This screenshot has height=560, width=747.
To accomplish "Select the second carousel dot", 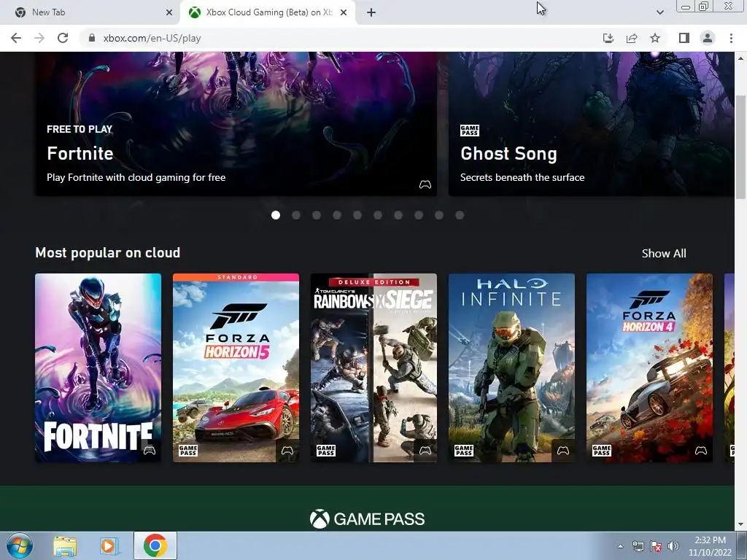I will (x=296, y=215).
